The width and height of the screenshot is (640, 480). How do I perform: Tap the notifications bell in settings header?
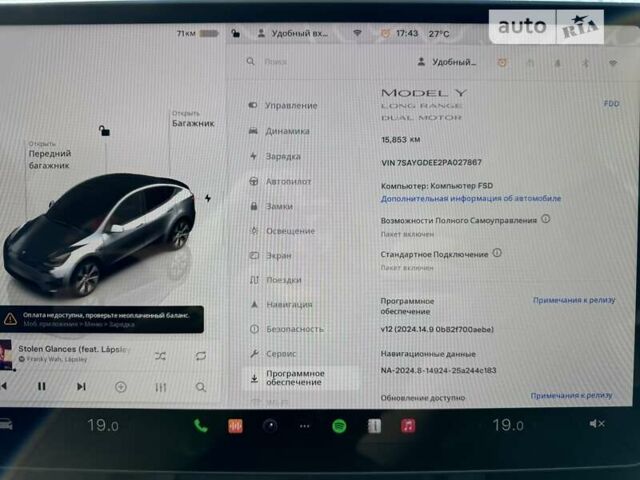[x=558, y=63]
